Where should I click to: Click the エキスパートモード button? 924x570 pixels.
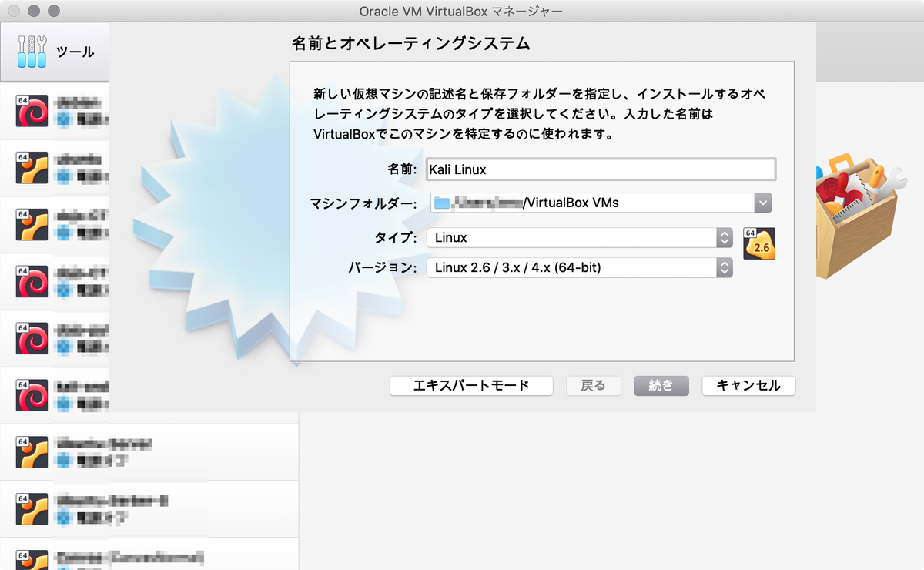471,385
